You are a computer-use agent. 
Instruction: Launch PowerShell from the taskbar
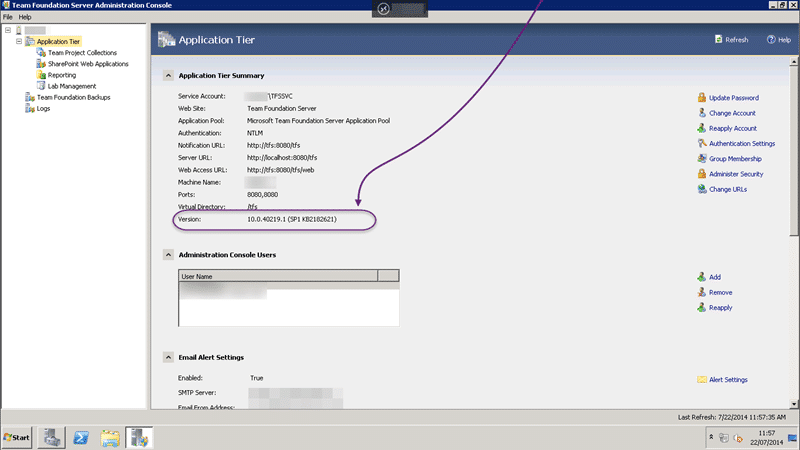[81, 438]
